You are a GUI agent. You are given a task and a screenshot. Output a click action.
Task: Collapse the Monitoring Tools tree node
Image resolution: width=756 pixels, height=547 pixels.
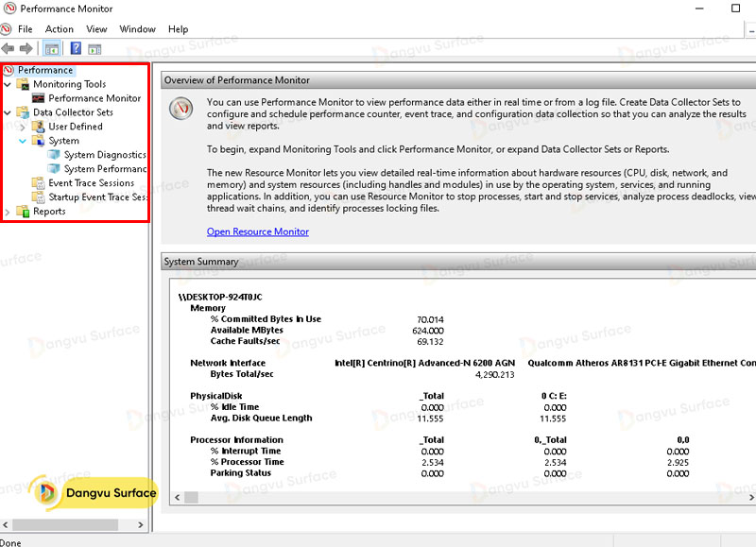click(x=8, y=84)
